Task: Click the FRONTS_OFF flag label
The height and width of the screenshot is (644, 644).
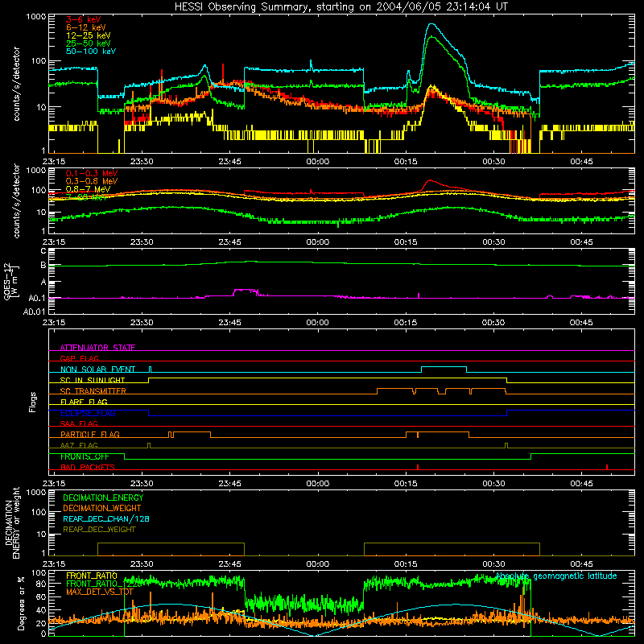Action: (x=85, y=456)
